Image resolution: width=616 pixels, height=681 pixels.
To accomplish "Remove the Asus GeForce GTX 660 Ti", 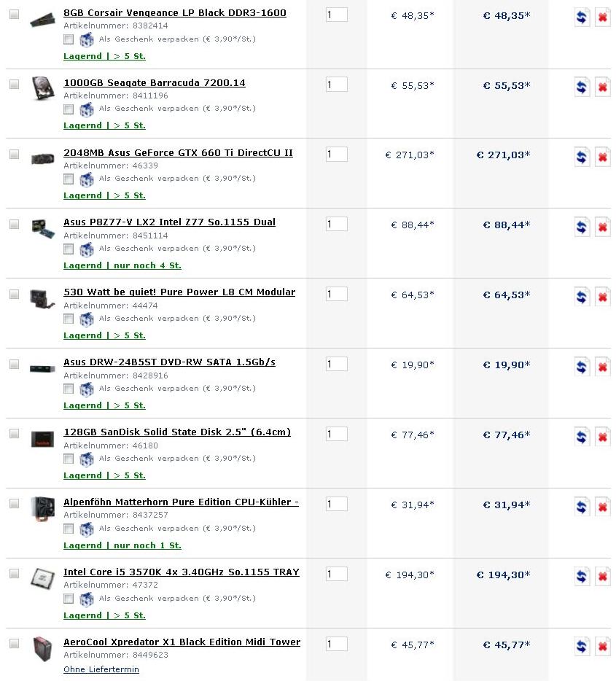I will pyautogui.click(x=603, y=157).
